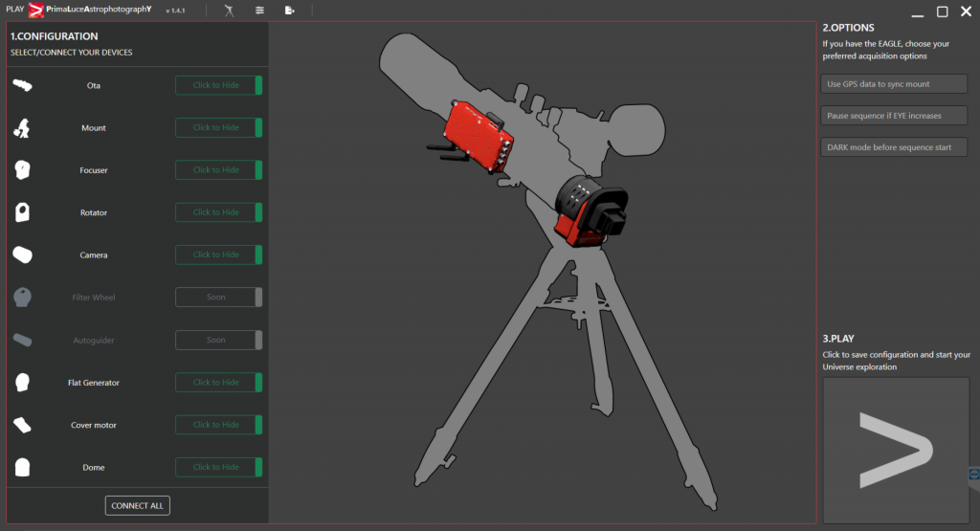Screen dimensions: 980x531
Task: Open the telescope icon in top toolbar
Action: [x=230, y=11]
